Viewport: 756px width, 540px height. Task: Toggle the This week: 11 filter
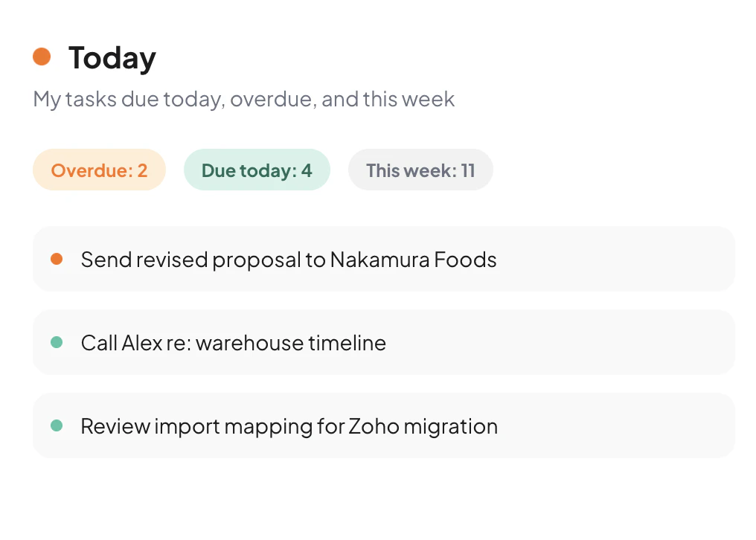[420, 170]
